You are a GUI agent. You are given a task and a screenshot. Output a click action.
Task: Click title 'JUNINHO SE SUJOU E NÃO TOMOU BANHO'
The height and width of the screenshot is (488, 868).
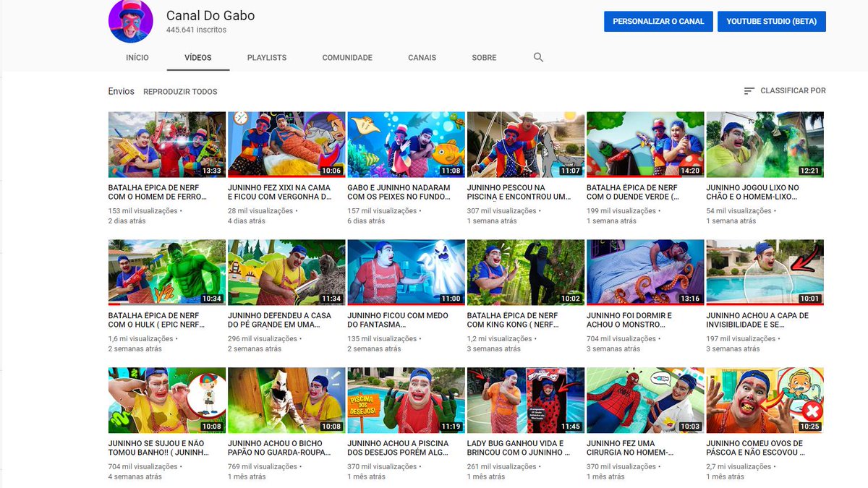point(159,448)
